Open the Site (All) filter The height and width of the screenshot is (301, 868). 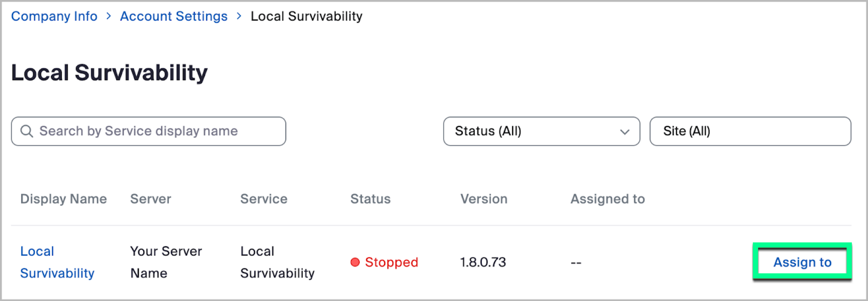click(750, 131)
